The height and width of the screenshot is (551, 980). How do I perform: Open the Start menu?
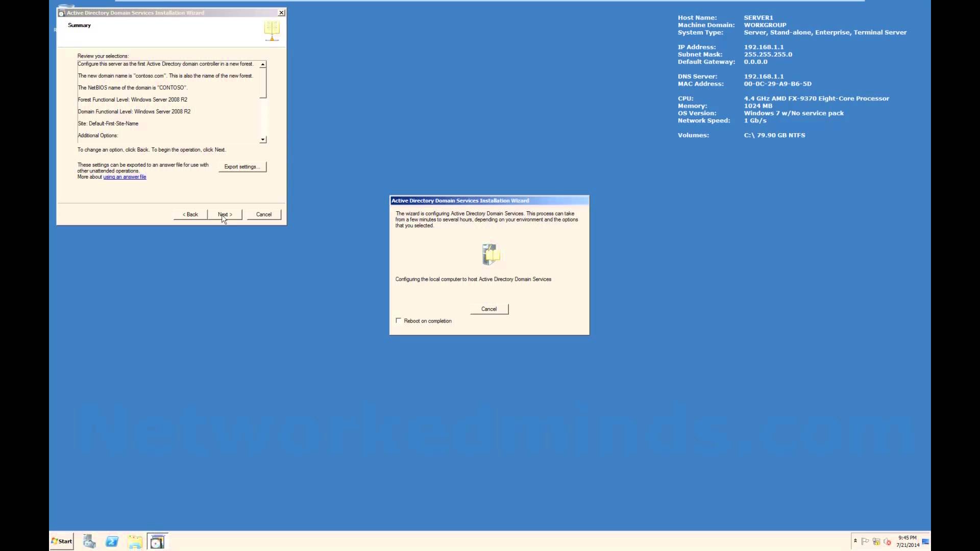(x=62, y=541)
